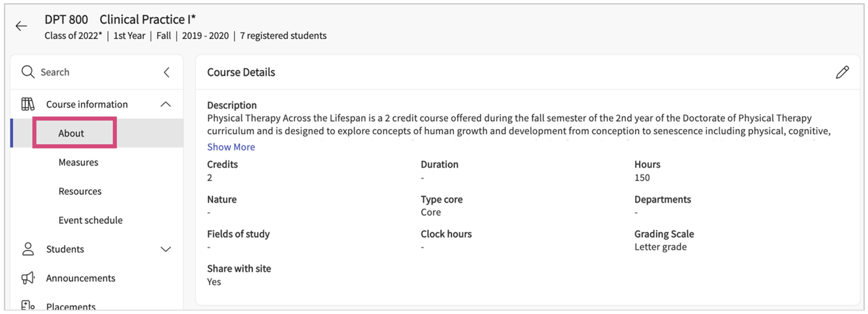Click the Students sidebar label
868x314 pixels.
coord(65,249)
